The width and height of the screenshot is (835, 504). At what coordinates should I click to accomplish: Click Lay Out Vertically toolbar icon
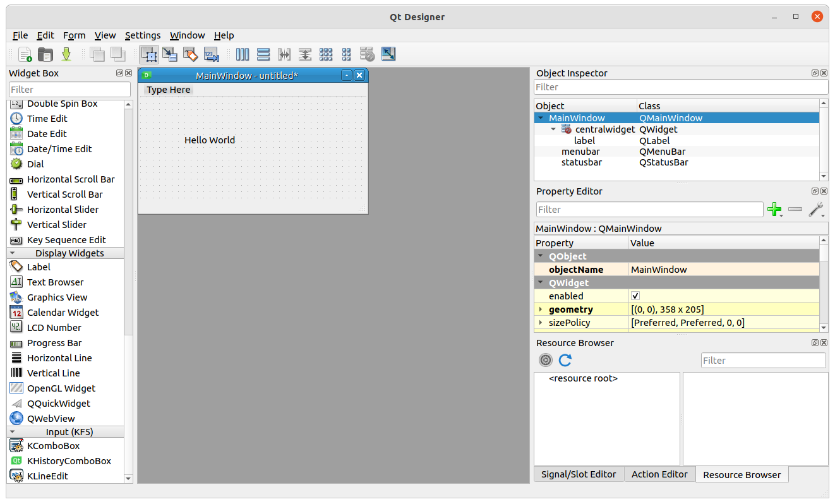click(x=263, y=54)
